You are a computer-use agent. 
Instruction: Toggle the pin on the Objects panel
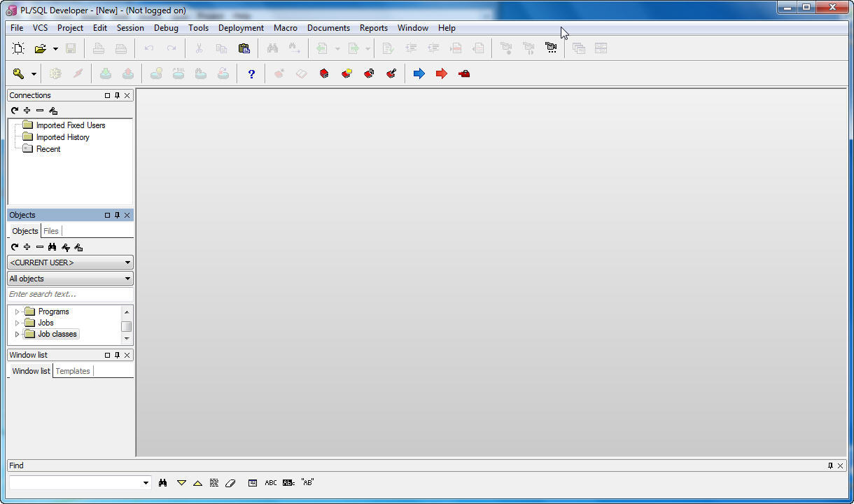(117, 215)
